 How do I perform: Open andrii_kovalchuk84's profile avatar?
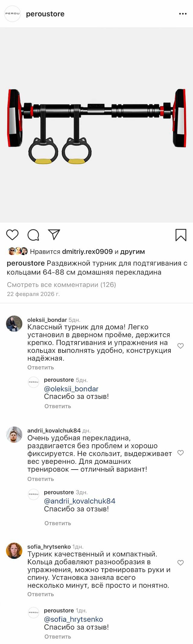pos(14,434)
